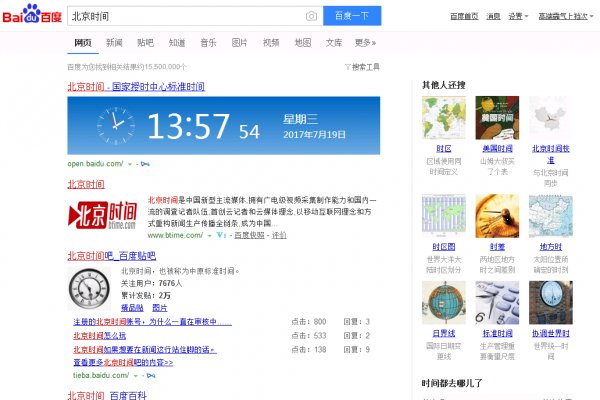
Task: Click 标准时间 clock thumbnail
Action: pyautogui.click(x=497, y=302)
